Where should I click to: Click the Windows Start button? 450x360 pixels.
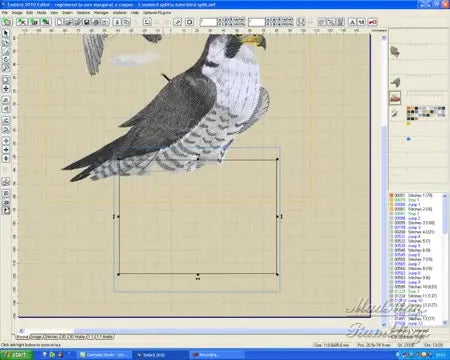coord(17,355)
